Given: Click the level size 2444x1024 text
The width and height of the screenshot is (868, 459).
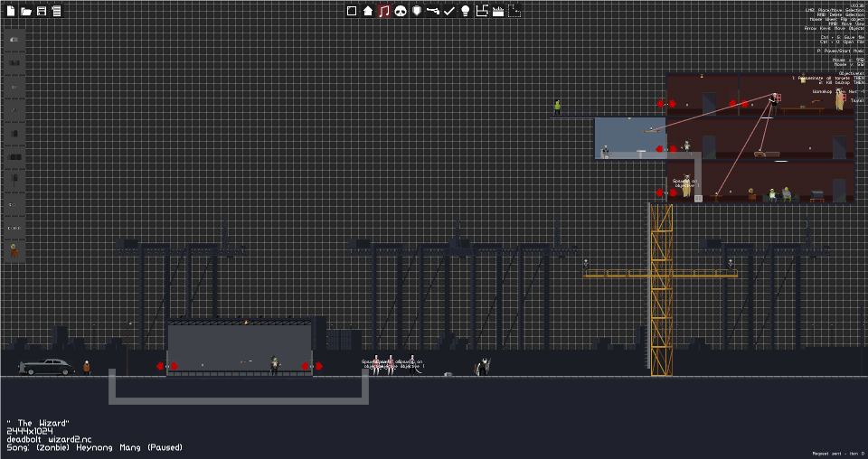Looking at the screenshot, I should tap(30, 431).
